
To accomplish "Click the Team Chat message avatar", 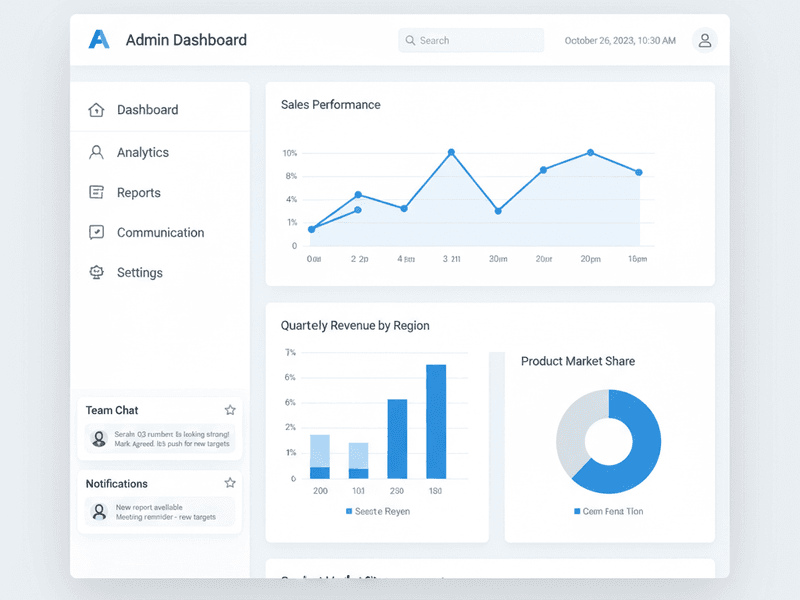I will click(x=99, y=438).
